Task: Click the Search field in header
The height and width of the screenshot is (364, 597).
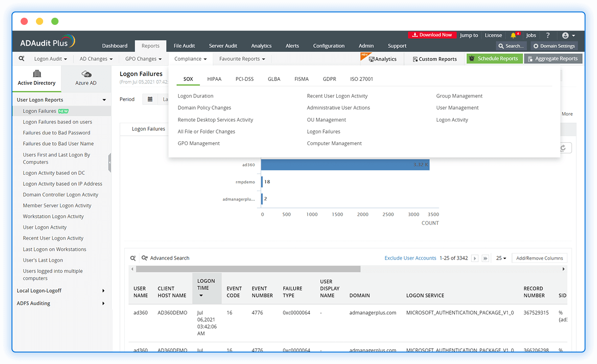Action: point(511,46)
